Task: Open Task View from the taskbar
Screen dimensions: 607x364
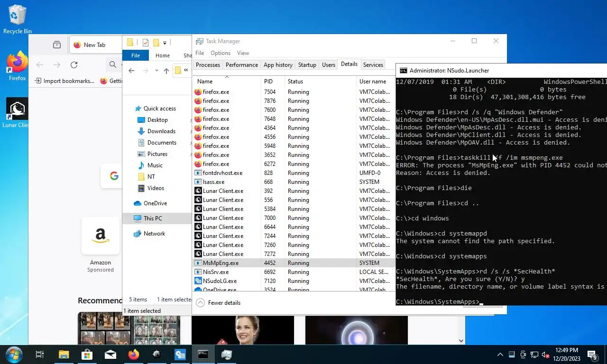Action: click(40, 355)
